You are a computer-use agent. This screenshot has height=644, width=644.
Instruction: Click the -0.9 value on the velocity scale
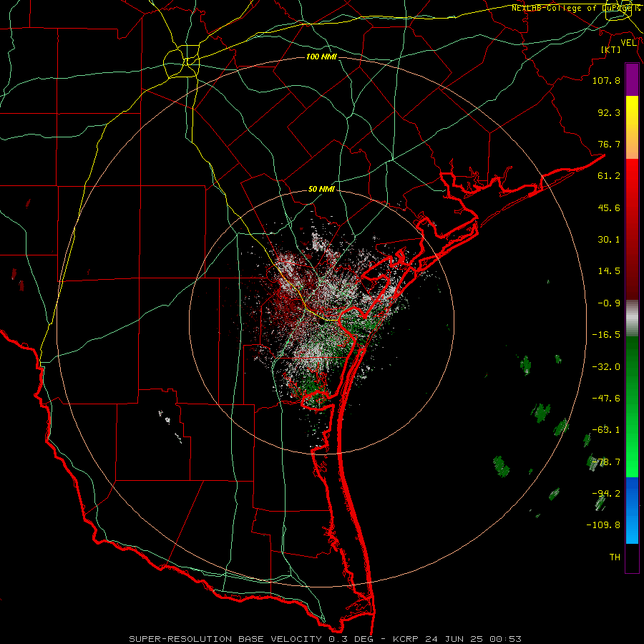pos(609,303)
